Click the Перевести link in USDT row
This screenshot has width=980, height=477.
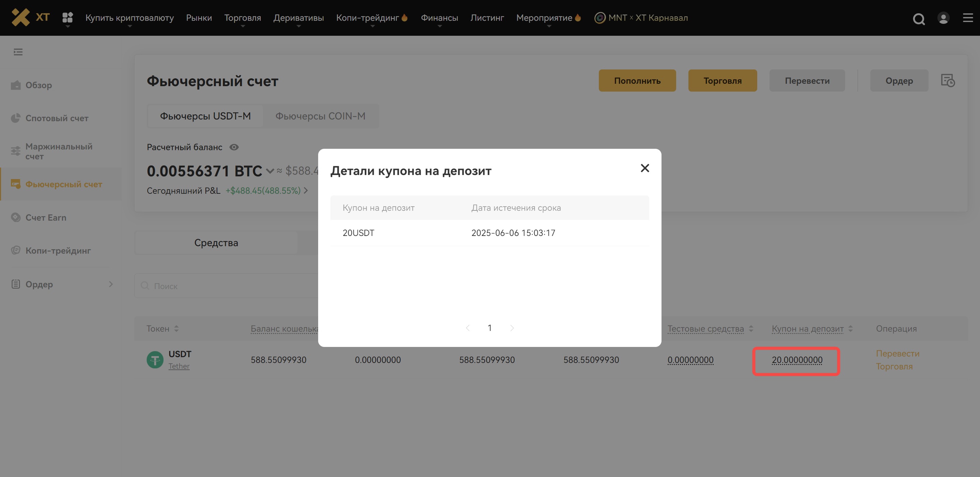(x=897, y=353)
